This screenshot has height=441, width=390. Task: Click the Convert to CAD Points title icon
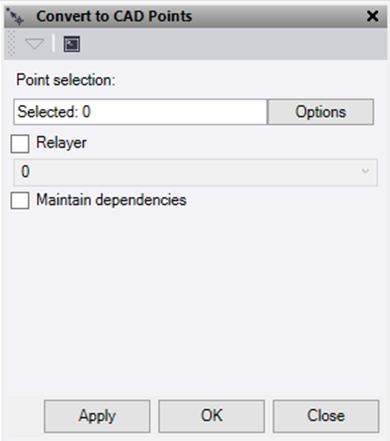15,17
